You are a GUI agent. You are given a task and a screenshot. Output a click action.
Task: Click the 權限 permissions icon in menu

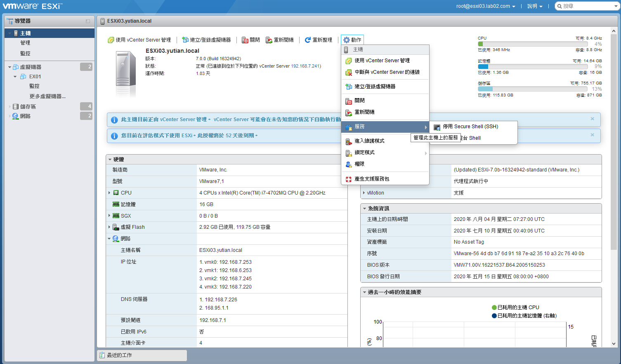(x=349, y=164)
